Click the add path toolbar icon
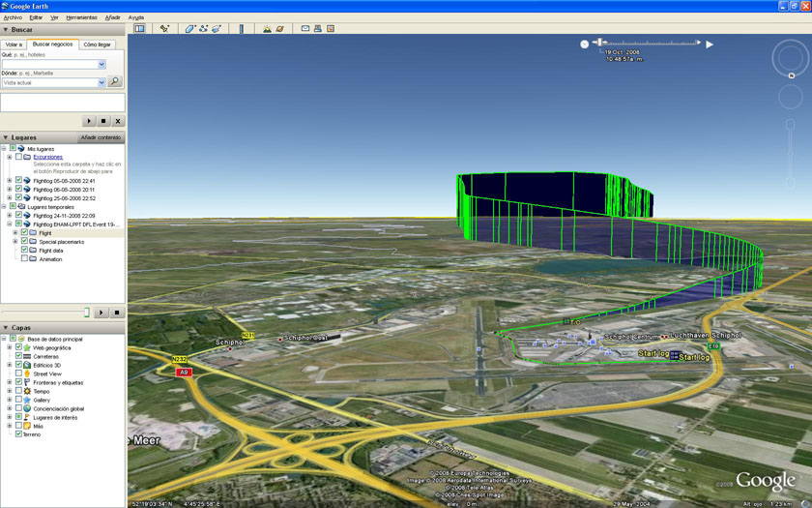 point(204,28)
